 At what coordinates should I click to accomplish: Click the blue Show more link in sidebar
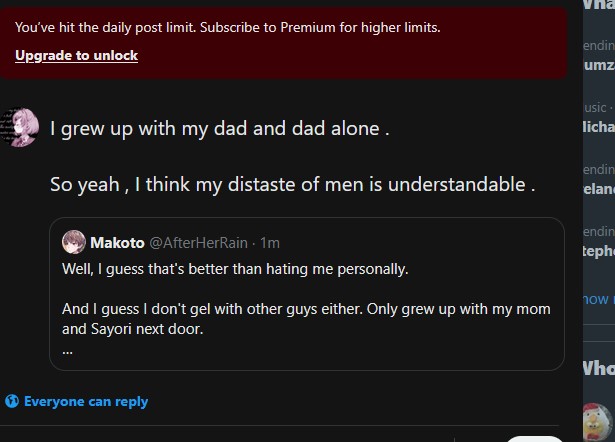[x=599, y=299]
